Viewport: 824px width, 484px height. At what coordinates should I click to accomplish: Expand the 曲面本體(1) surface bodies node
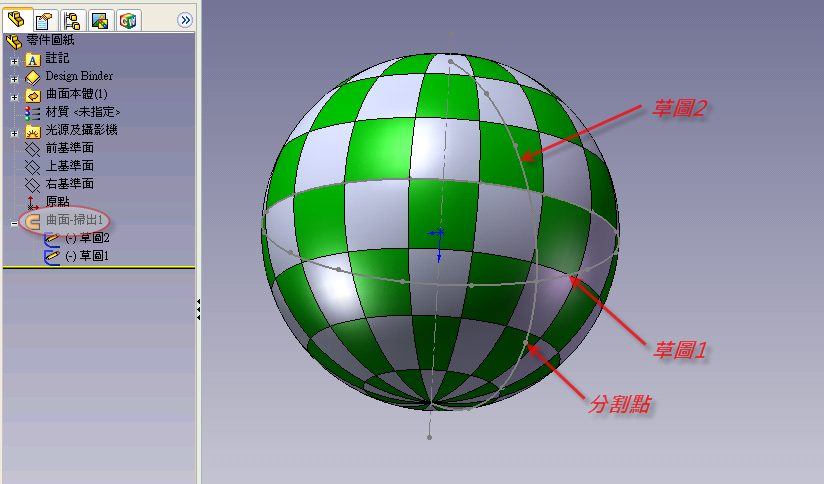(14, 97)
